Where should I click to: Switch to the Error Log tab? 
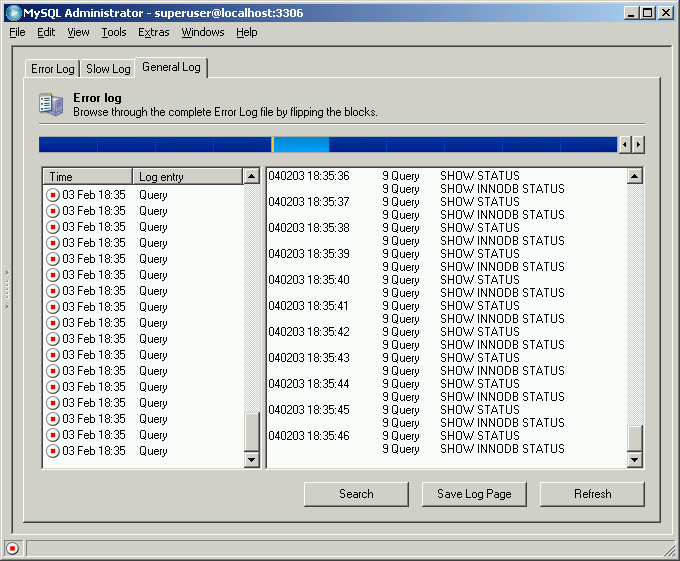(x=53, y=69)
